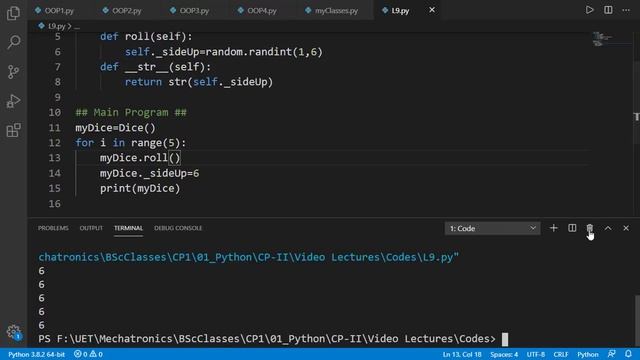This screenshot has width=640, height=360.
Task: Select the TERMINAL panel tab
Action: pos(128,228)
